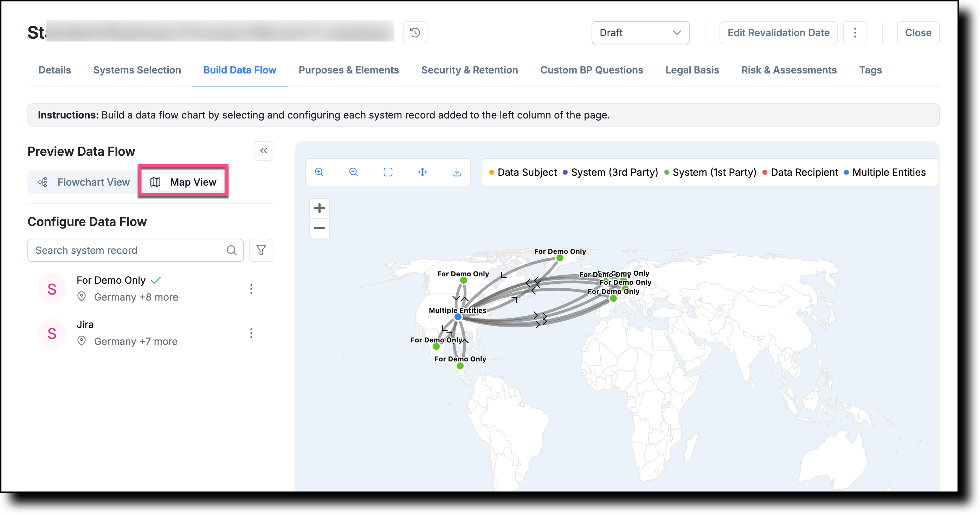Click the Map View book icon

pyautogui.click(x=155, y=182)
